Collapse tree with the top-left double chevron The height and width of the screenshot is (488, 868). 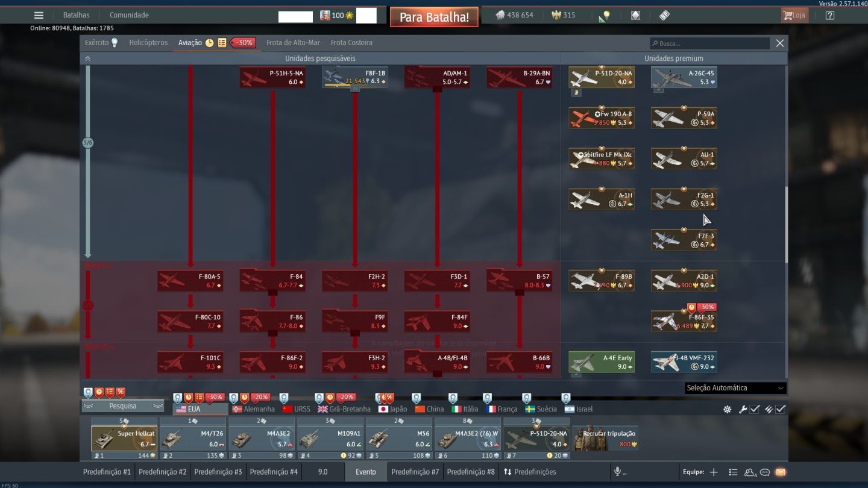[87, 58]
